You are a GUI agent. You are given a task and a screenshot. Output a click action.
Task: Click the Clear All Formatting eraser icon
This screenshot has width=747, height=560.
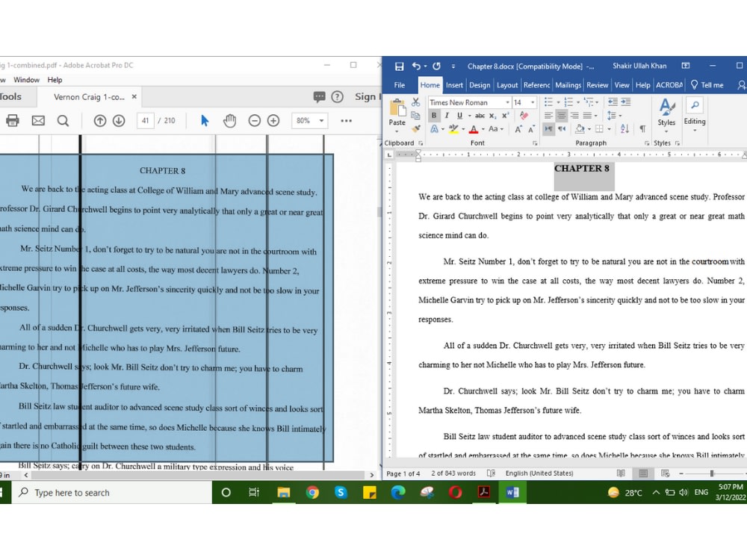[524, 115]
